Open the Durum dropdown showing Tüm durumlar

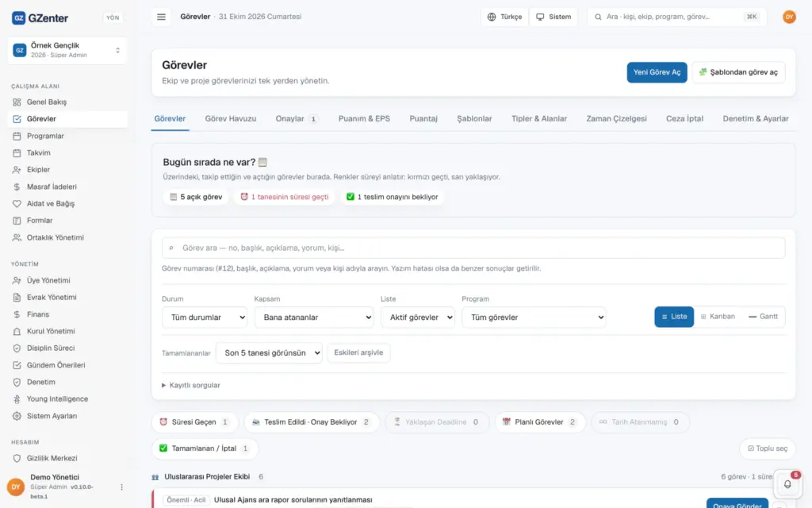(205, 317)
